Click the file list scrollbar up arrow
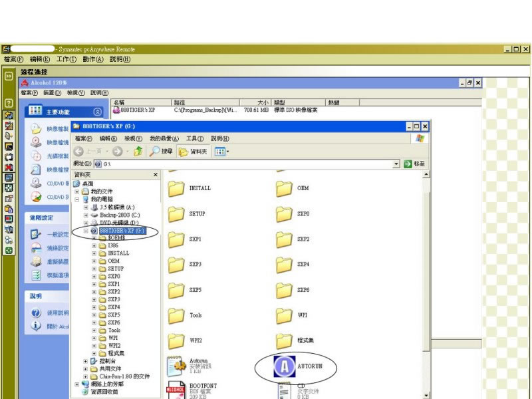 pyautogui.click(x=426, y=174)
